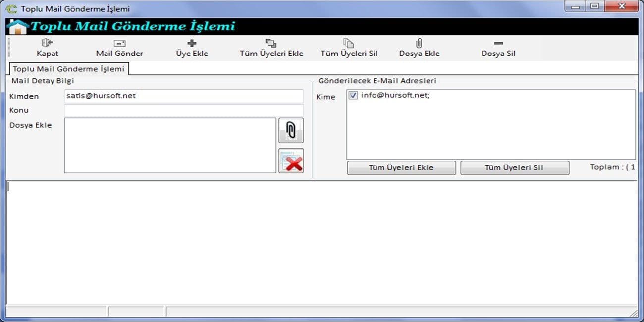Click inside the large message body area
Viewport: 644px width, 322px height.
pyautogui.click(x=322, y=243)
